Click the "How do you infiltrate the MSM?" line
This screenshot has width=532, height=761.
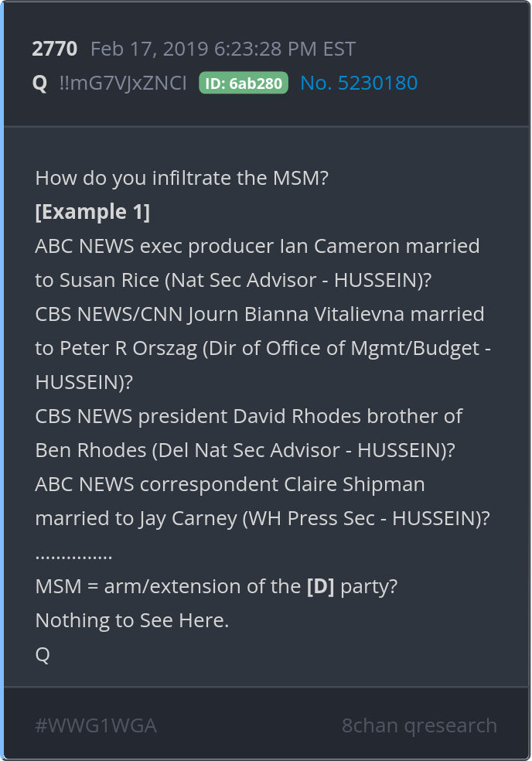182,178
